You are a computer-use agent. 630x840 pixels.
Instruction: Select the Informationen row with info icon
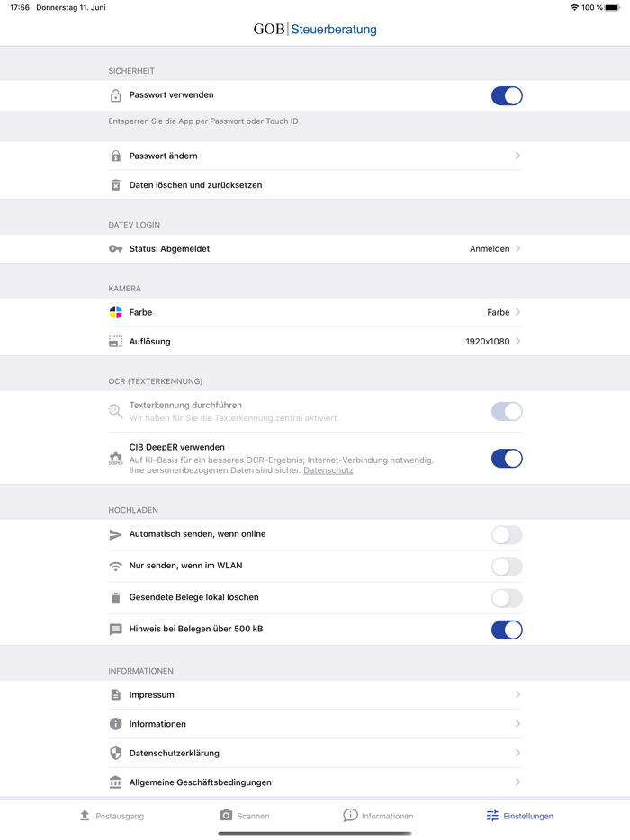pos(157,724)
